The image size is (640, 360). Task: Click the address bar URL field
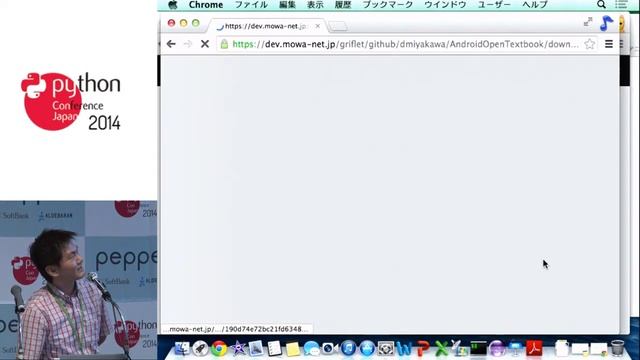click(405, 44)
